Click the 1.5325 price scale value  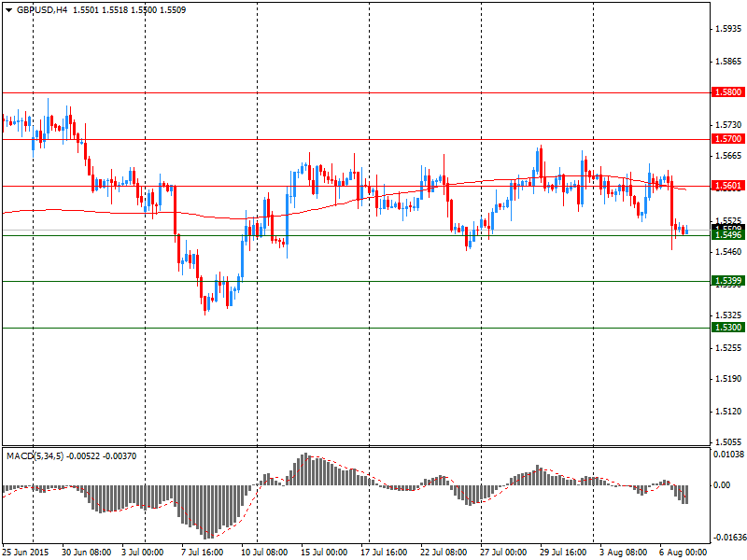pyautogui.click(x=728, y=315)
